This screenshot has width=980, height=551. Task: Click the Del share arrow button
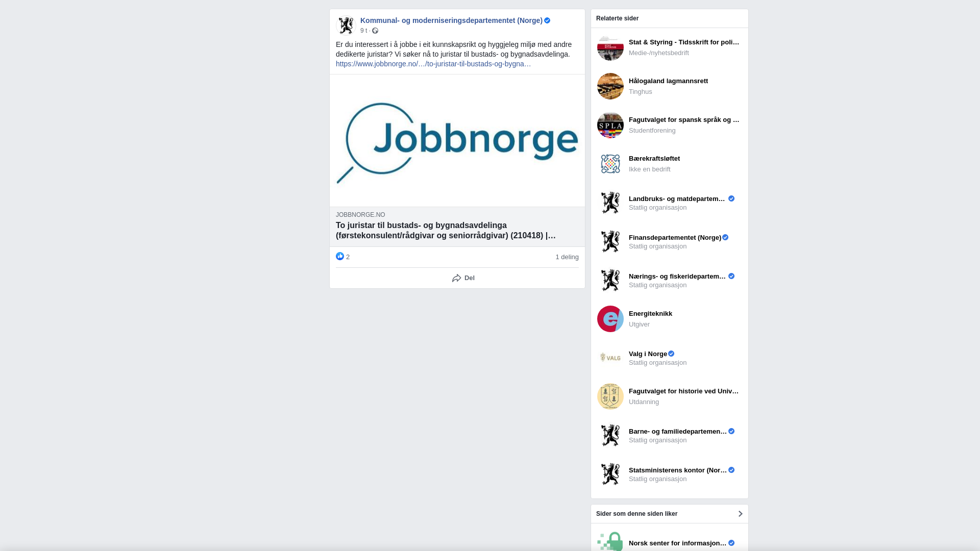coord(463,278)
